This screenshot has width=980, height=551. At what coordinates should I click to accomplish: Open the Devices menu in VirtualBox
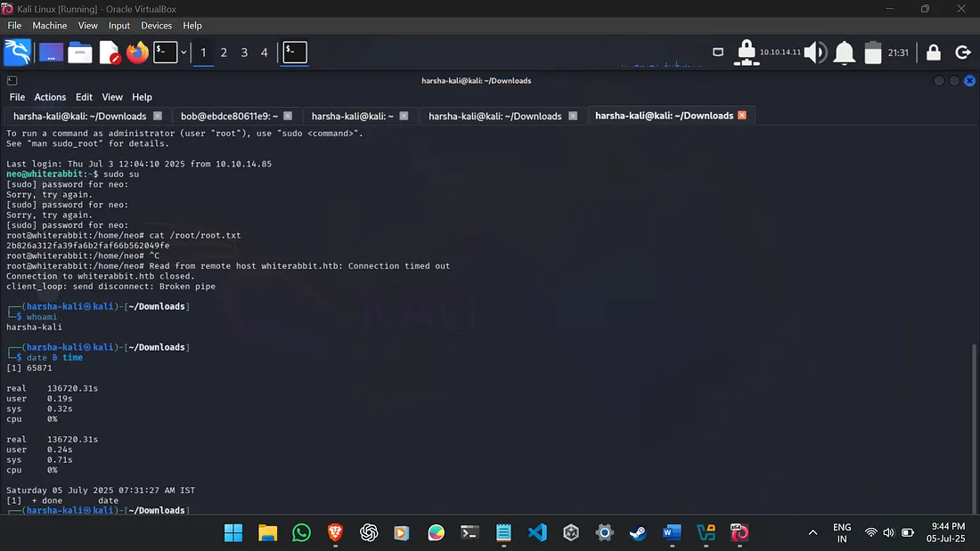click(x=156, y=25)
